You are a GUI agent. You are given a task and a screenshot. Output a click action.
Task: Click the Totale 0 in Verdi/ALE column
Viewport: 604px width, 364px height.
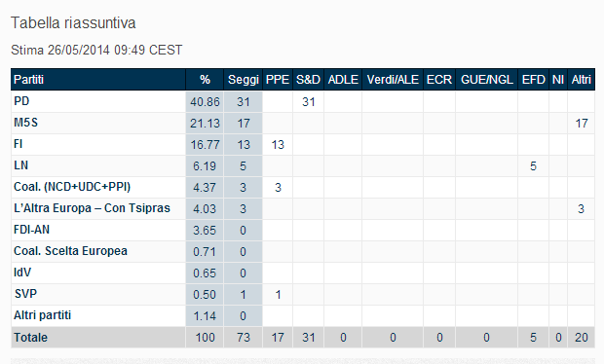[393, 338]
